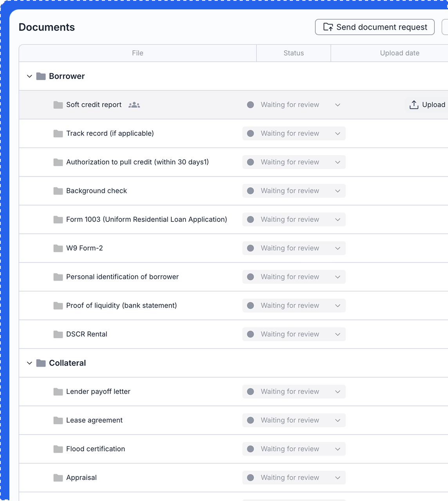Click the Lender payoff letter folder icon
This screenshot has height=501, width=448.
(58, 392)
